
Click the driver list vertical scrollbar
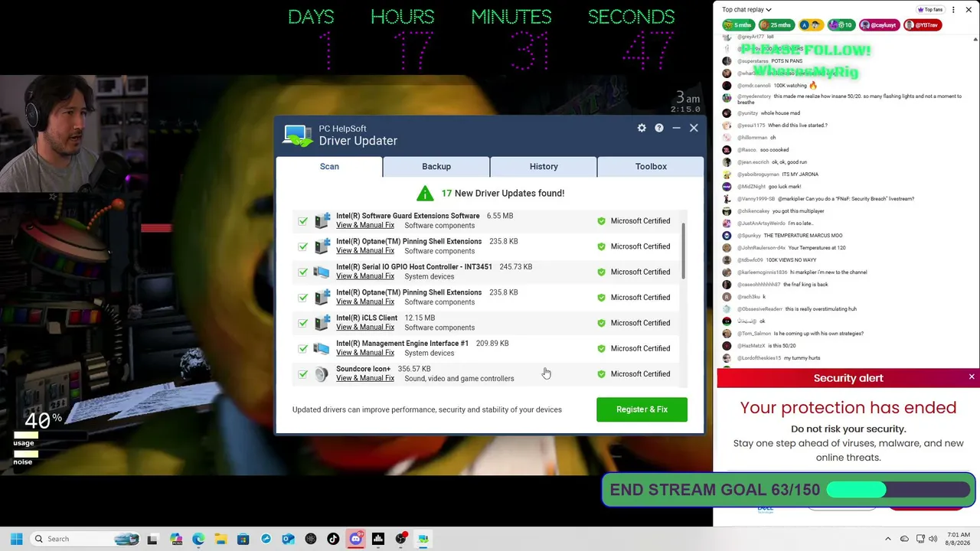pos(682,253)
